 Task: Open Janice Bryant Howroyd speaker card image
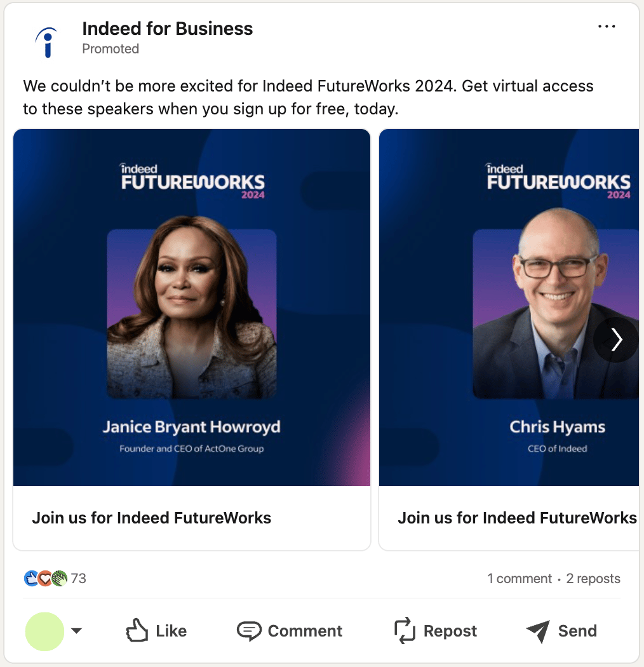tap(192, 307)
